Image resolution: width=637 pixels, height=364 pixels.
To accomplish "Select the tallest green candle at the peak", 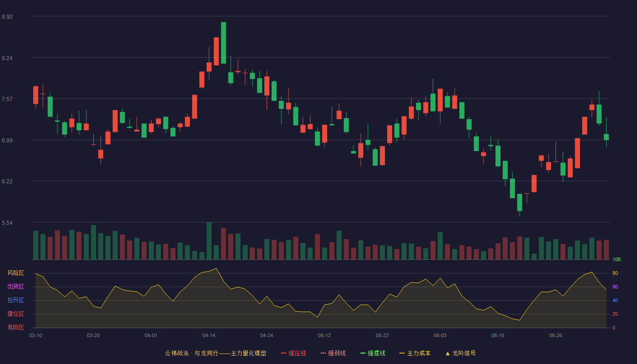I will 223,43.
